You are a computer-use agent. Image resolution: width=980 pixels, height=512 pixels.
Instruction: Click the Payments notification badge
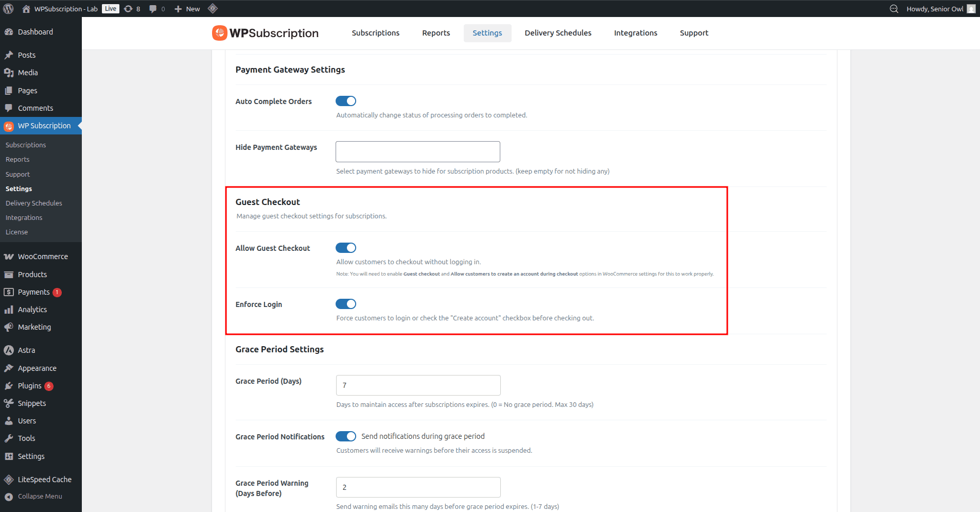[x=57, y=292]
